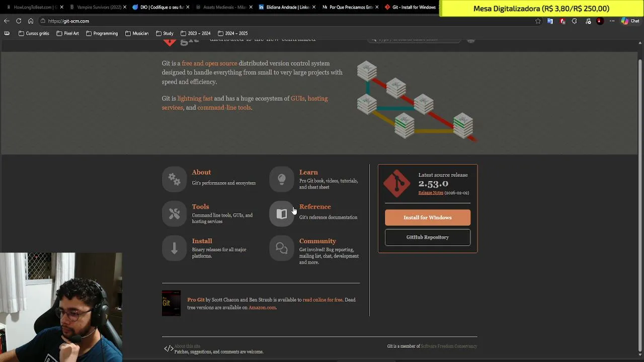
Task: Click About this site footer link
Action: (187, 346)
